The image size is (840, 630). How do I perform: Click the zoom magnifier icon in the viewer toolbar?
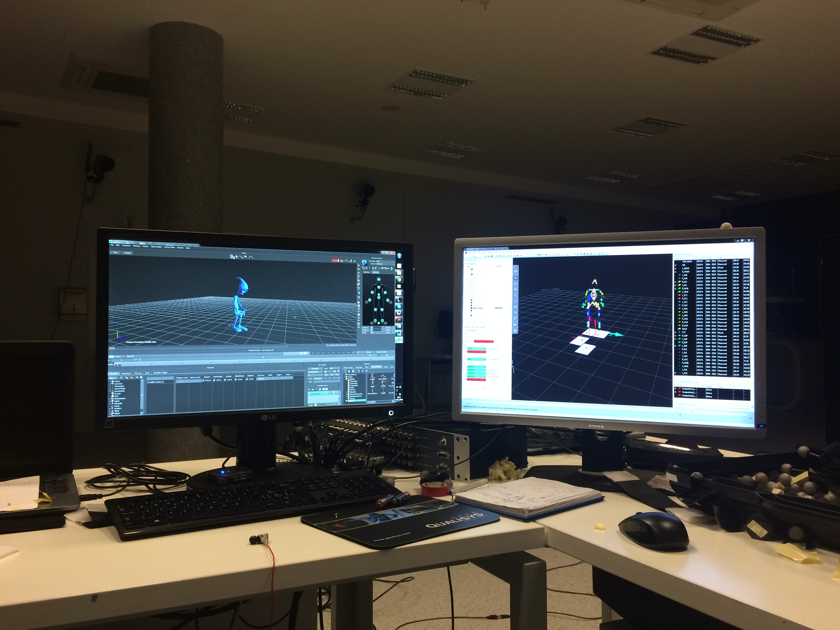[x=246, y=257]
